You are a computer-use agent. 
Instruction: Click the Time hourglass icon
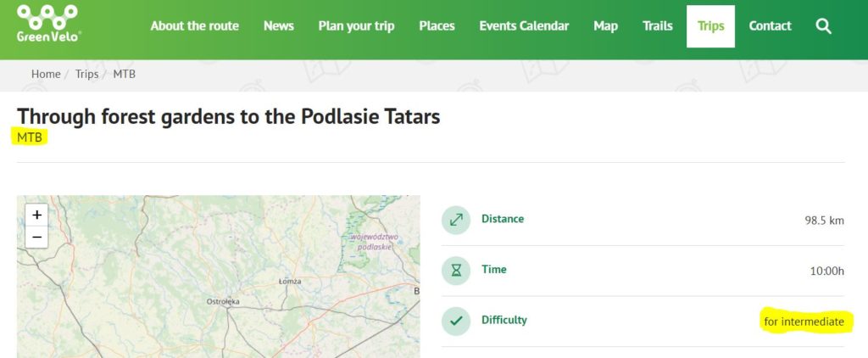(456, 271)
